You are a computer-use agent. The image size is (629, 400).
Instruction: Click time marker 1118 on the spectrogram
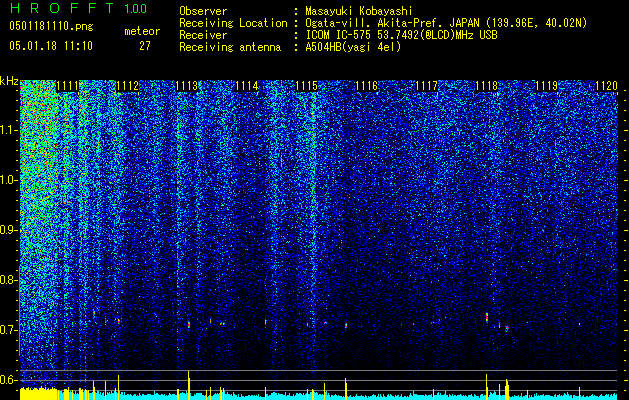pyautogui.click(x=487, y=86)
